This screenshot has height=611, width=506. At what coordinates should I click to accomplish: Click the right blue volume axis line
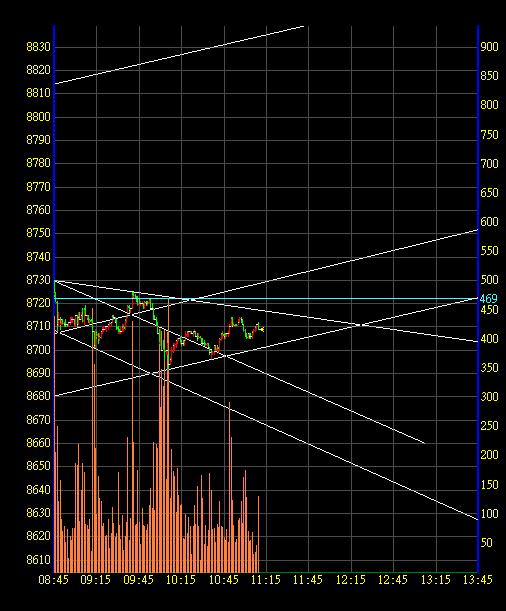point(478,299)
